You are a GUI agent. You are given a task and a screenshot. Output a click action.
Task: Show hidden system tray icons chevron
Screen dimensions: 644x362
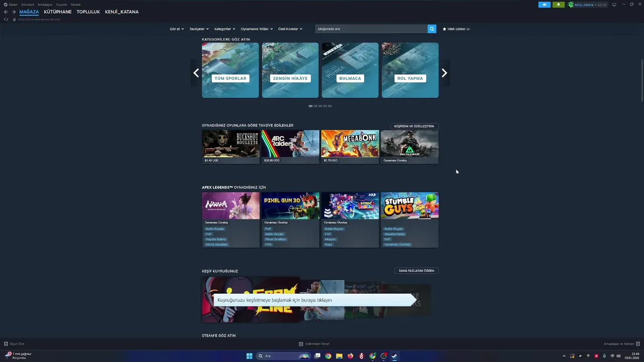click(563, 356)
